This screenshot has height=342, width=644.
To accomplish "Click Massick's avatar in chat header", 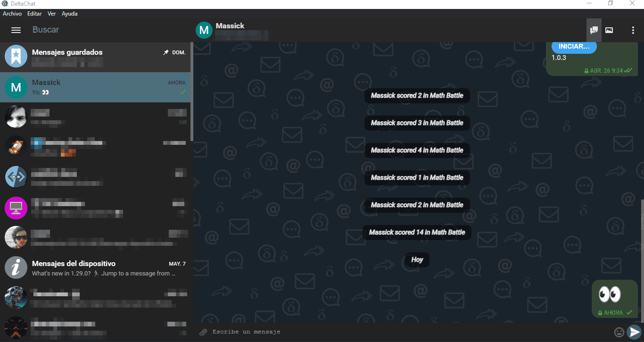I will point(204,30).
